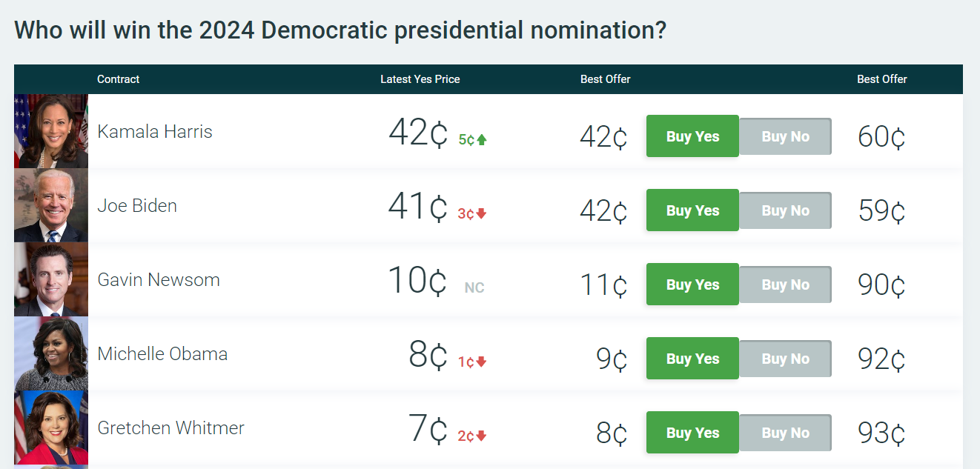Click the green up-arrow beside Harris's 5¢ change

[482, 139]
